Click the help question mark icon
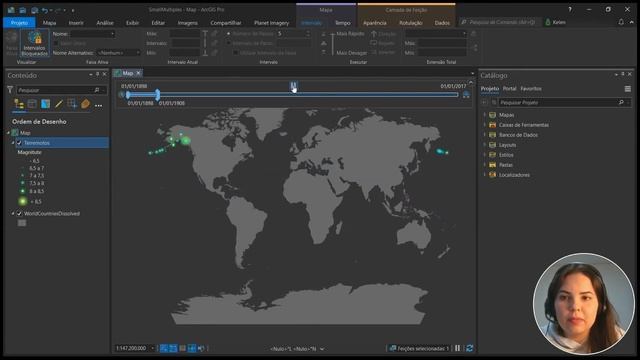Viewport: 640px width, 360px height. coord(570,9)
